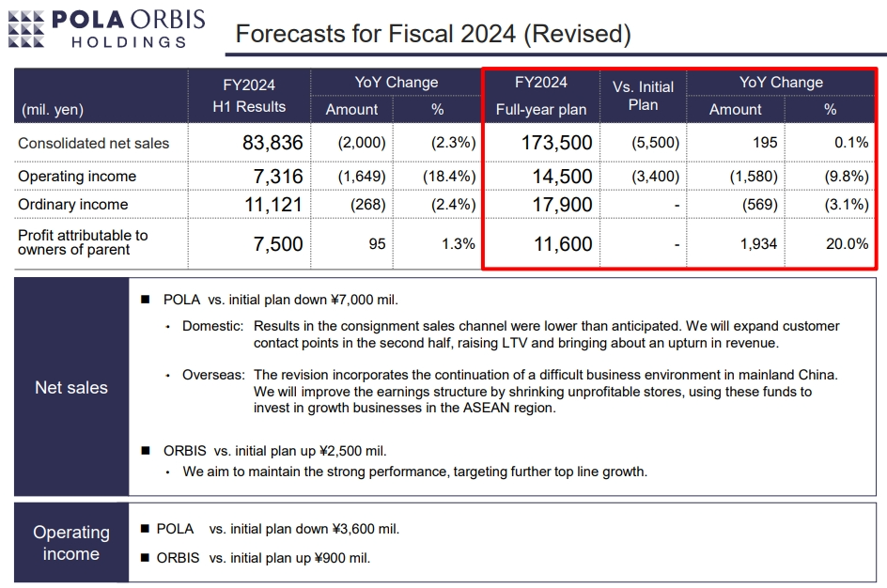
Task: Click the (9.8%) YoY change cell
Action: pos(847,177)
